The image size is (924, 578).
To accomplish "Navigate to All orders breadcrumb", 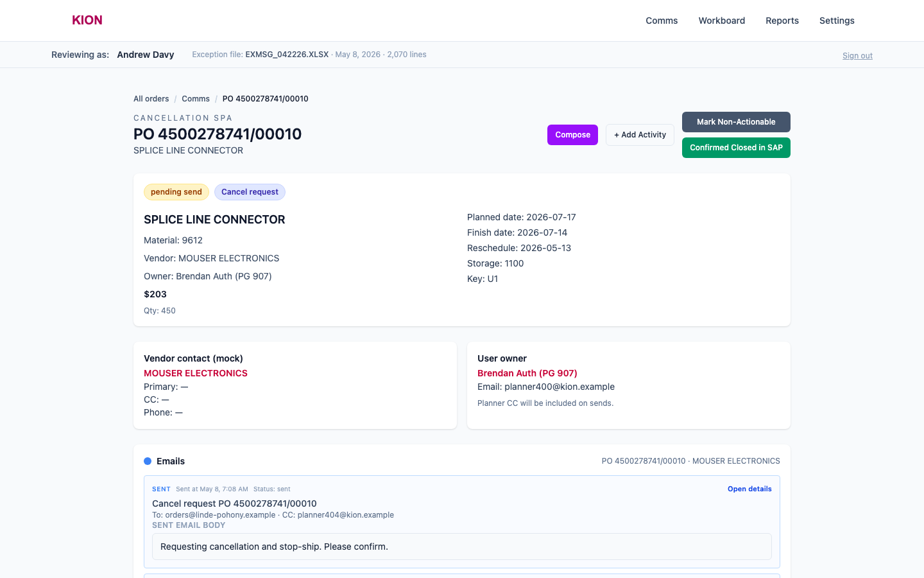I will tap(151, 99).
